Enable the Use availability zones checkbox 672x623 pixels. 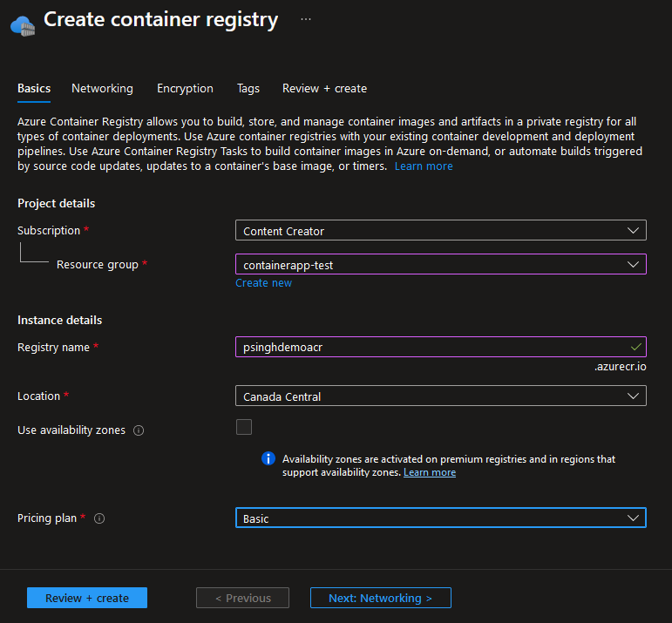pos(244,427)
